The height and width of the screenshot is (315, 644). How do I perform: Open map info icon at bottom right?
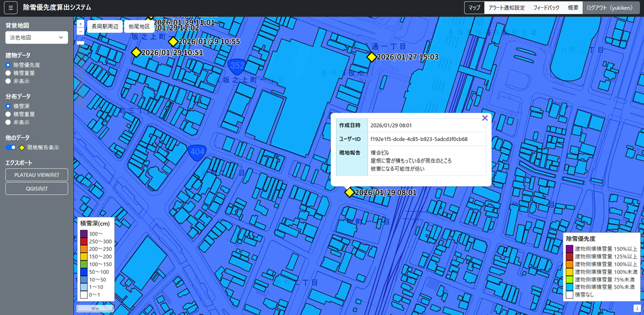[637, 308]
